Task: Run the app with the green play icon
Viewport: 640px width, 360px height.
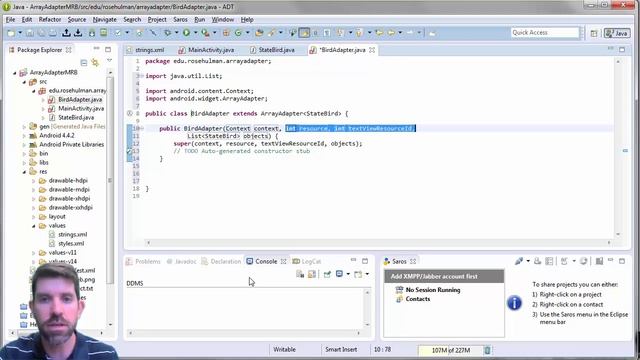Action: (186, 33)
